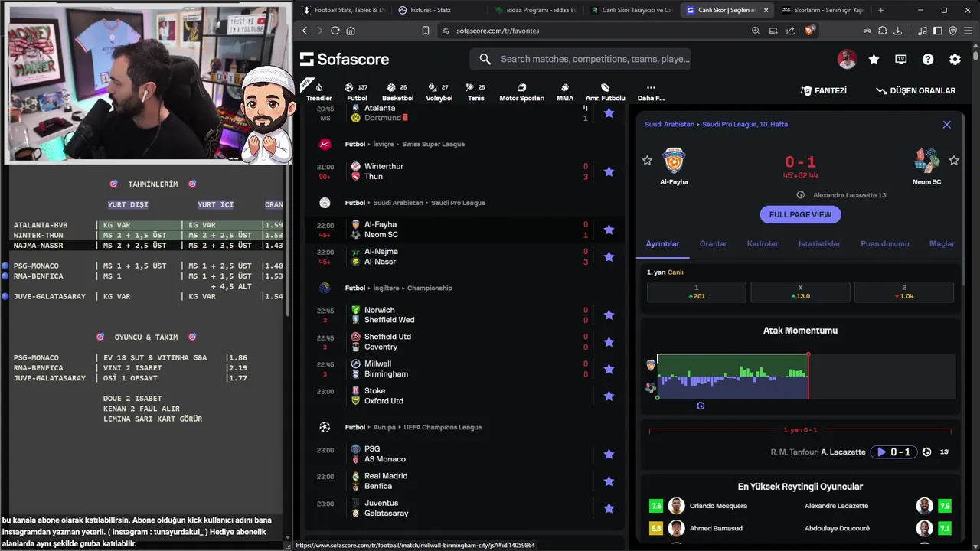Open the Saudi Pro League, 10. Hafta link
The height and width of the screenshot is (551, 980).
pyautogui.click(x=745, y=124)
